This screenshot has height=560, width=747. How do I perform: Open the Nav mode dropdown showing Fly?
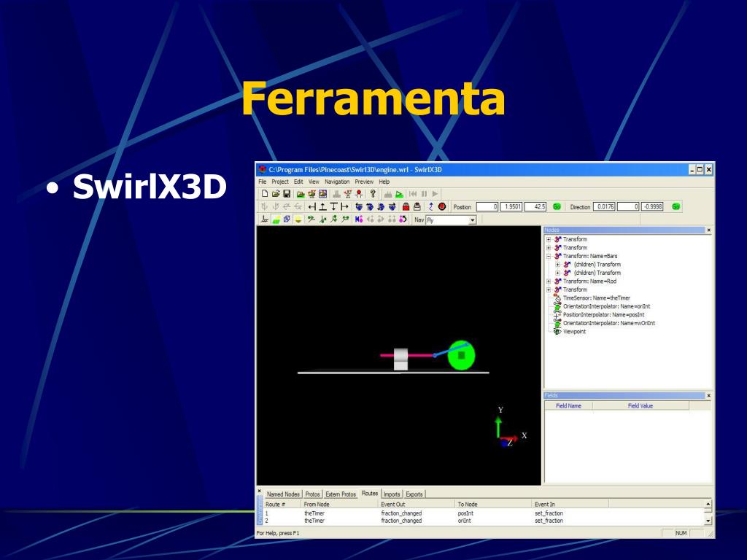[x=472, y=220]
